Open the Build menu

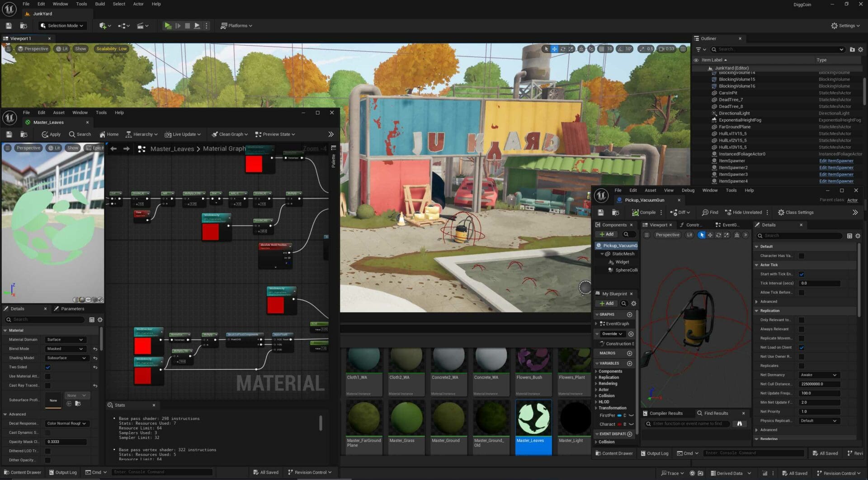point(100,4)
